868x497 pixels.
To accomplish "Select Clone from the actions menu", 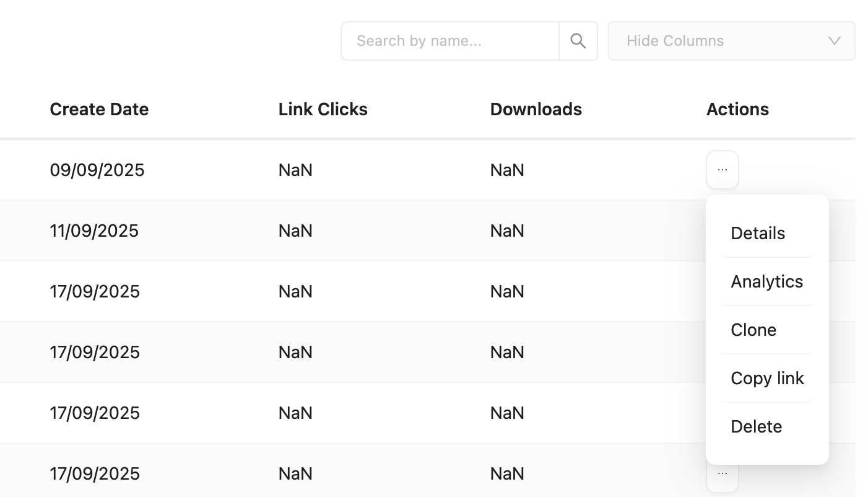I will point(753,330).
